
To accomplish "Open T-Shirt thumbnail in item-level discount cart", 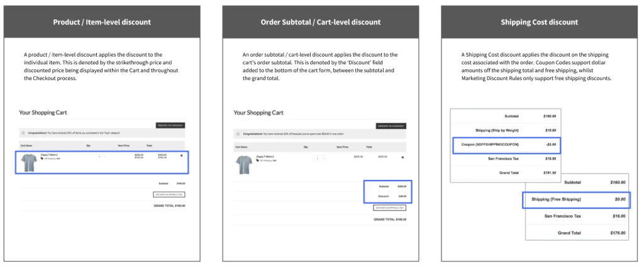I will 29,162.
